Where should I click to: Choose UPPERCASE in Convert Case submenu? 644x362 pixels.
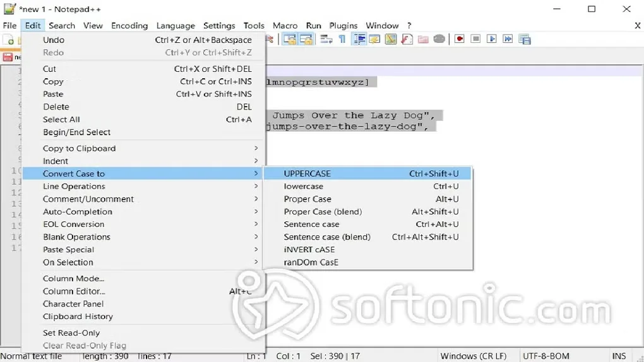point(368,173)
